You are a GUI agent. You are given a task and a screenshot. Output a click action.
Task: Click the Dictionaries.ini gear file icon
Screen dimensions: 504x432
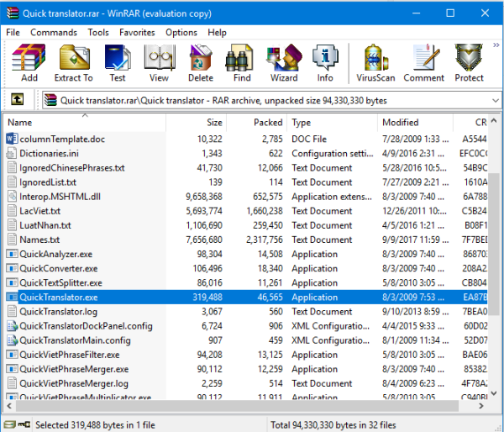pyautogui.click(x=12, y=153)
